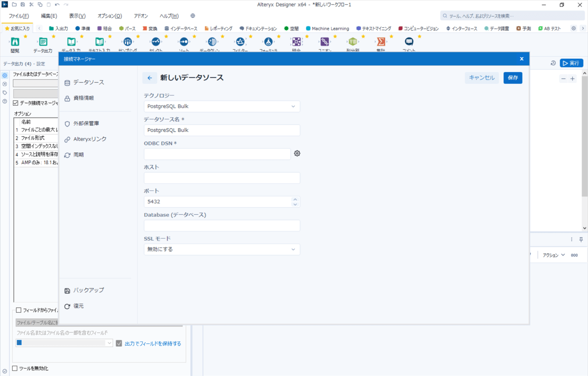This screenshot has height=376, width=588.
Task: Open the オプション(O) menu
Action: click(110, 16)
